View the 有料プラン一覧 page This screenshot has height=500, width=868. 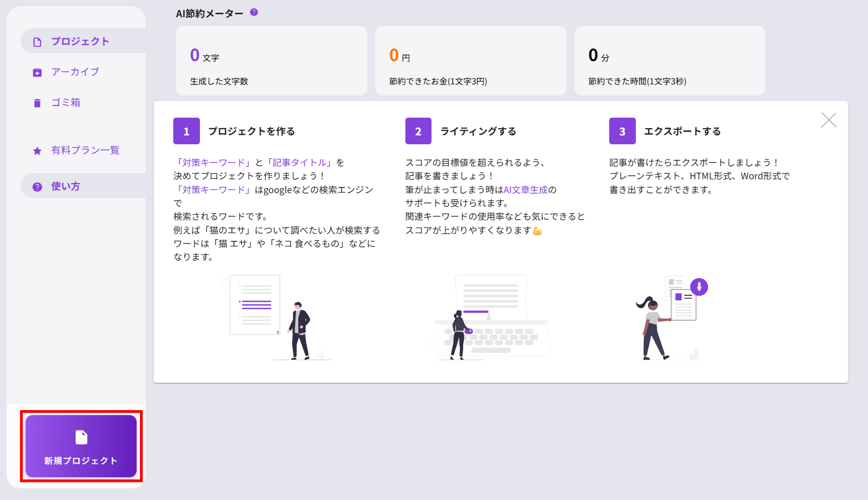(x=85, y=150)
